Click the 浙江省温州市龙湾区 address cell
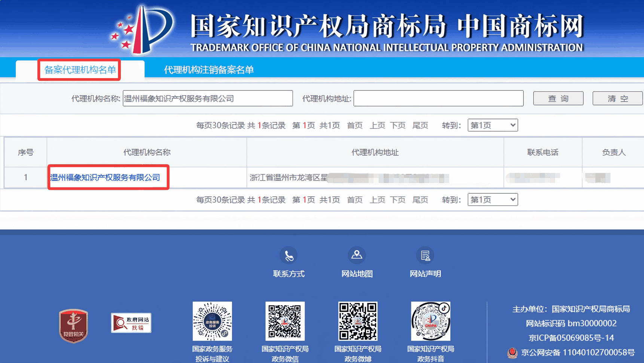Screen dimensions: 644x363 (x=375, y=178)
